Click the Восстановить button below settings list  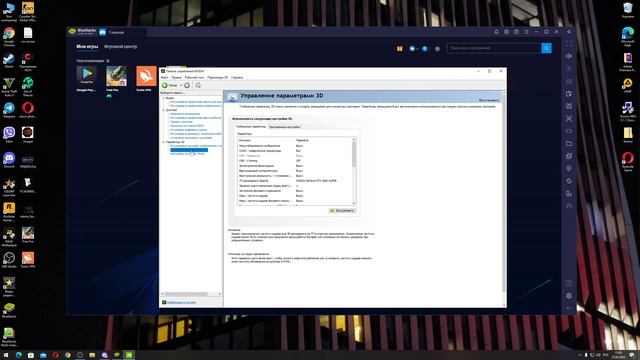(x=342, y=211)
